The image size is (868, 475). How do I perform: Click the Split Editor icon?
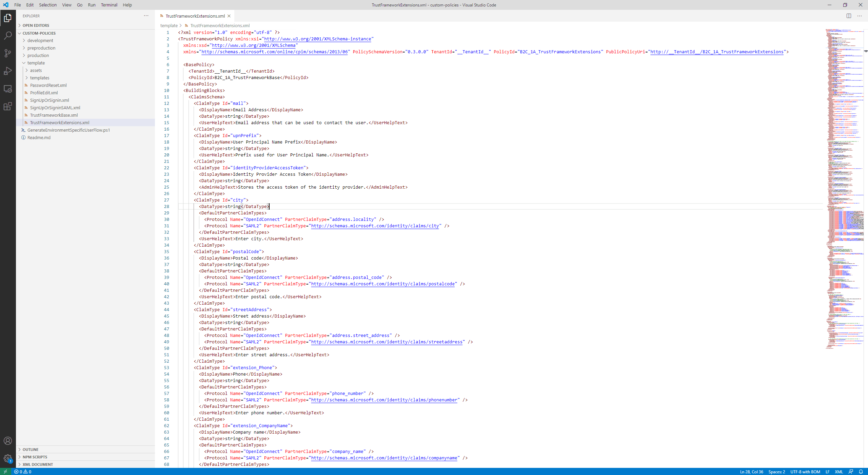tap(849, 16)
